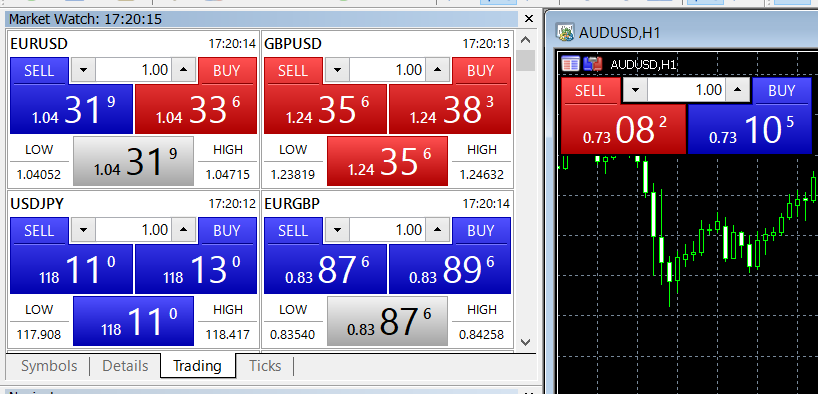The height and width of the screenshot is (394, 818).
Task: Click EURGBP high value 0.84258
Action: point(482,334)
